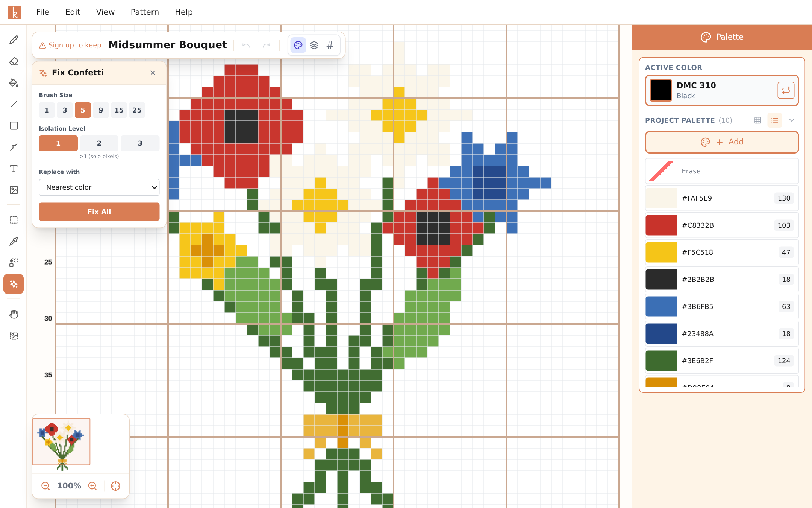Image resolution: width=812 pixels, height=508 pixels.
Task: Open the File menu
Action: [42, 12]
